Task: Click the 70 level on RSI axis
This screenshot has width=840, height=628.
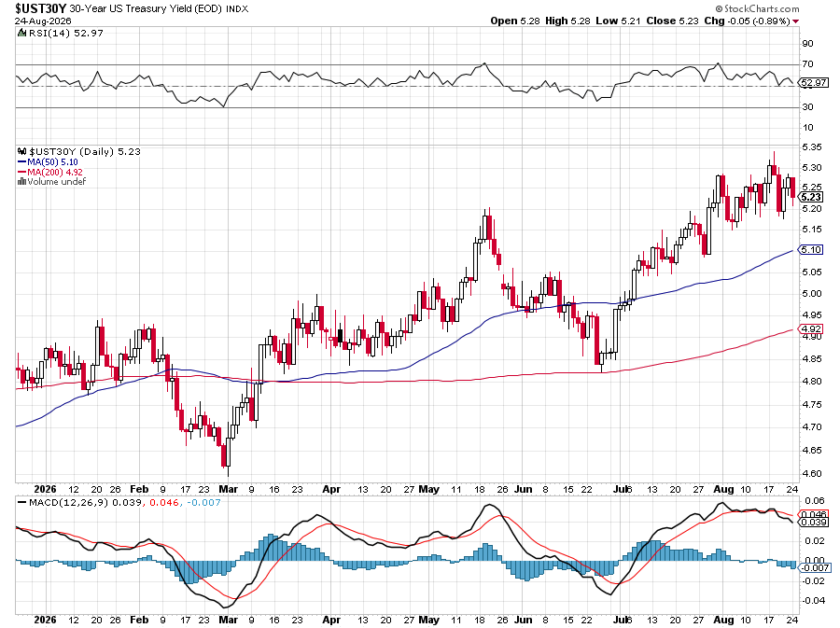Action: point(807,64)
